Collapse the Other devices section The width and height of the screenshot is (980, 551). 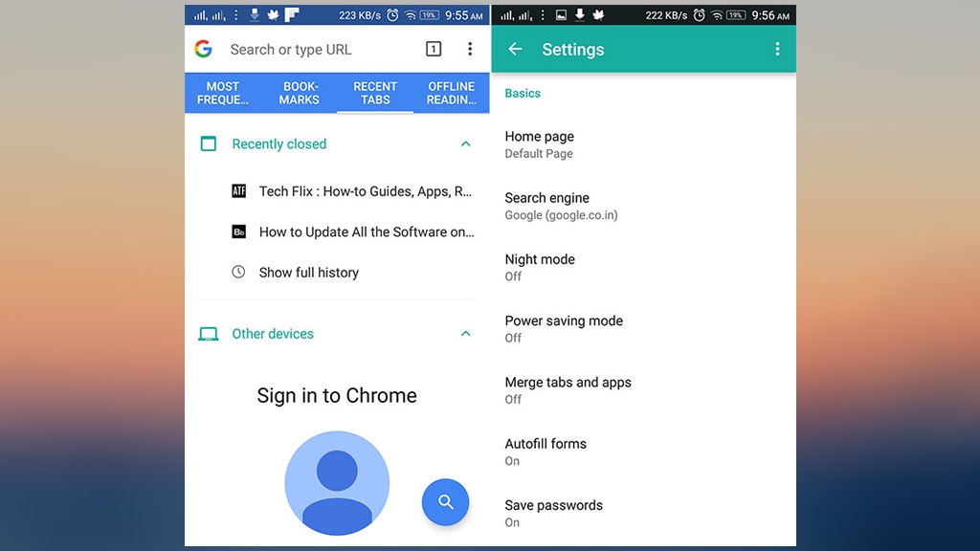click(466, 334)
